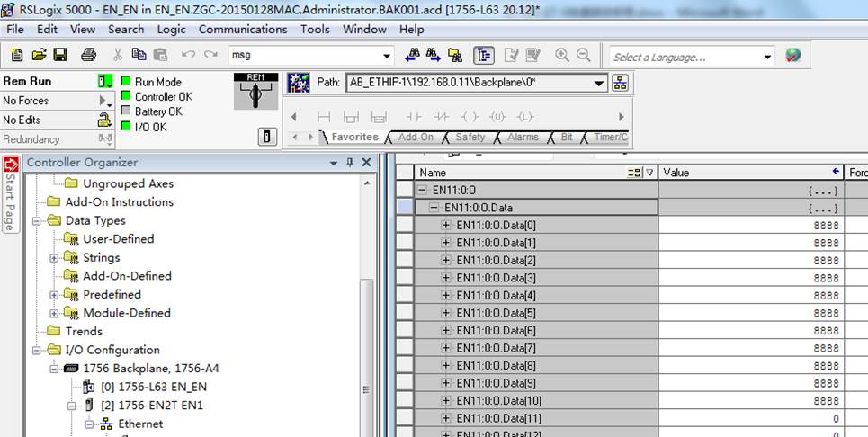The image size is (868, 437).
Task: Collapse the EN11:0:O.Data tag
Action: pos(434,208)
